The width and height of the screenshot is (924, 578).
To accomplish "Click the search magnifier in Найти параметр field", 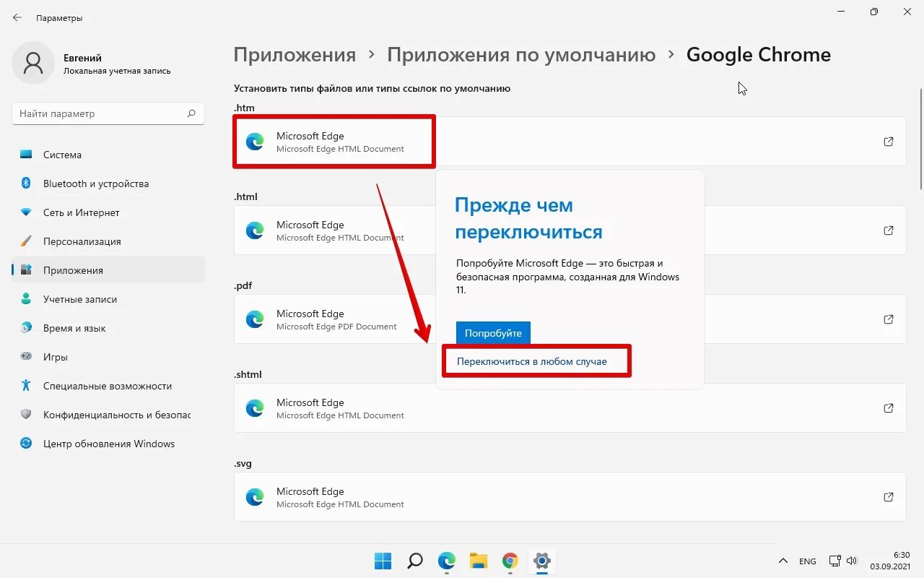I will coord(191,113).
